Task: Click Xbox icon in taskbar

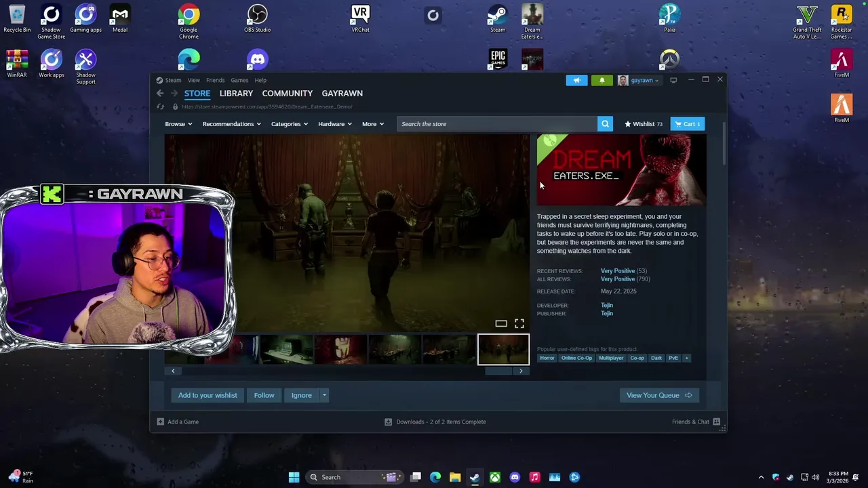Action: coord(495,477)
